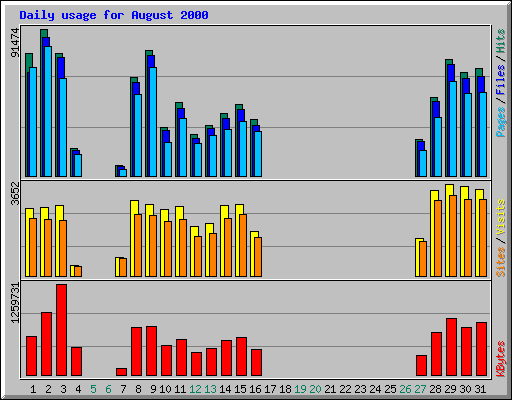Click green weekend day label 13
The image size is (512, 400).
pos(210,389)
